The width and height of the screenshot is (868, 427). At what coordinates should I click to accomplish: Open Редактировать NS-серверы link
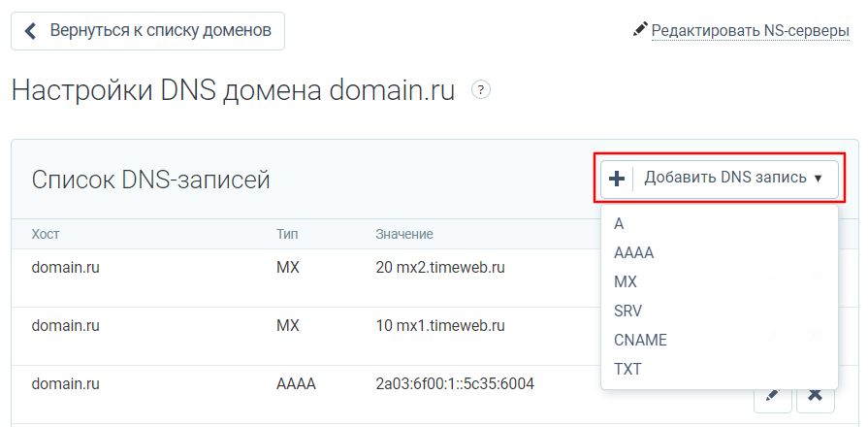(750, 30)
